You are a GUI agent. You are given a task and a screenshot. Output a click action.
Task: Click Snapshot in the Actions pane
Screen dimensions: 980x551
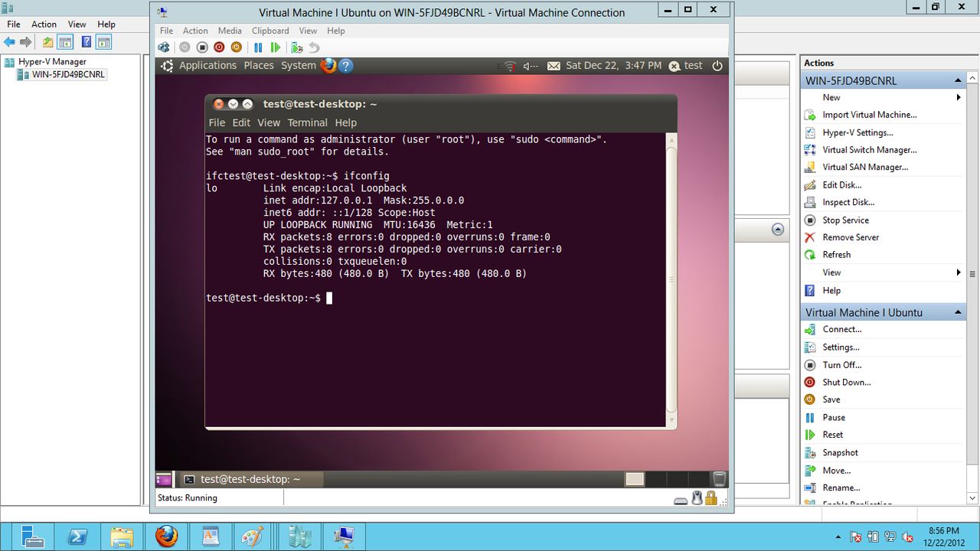tap(840, 453)
